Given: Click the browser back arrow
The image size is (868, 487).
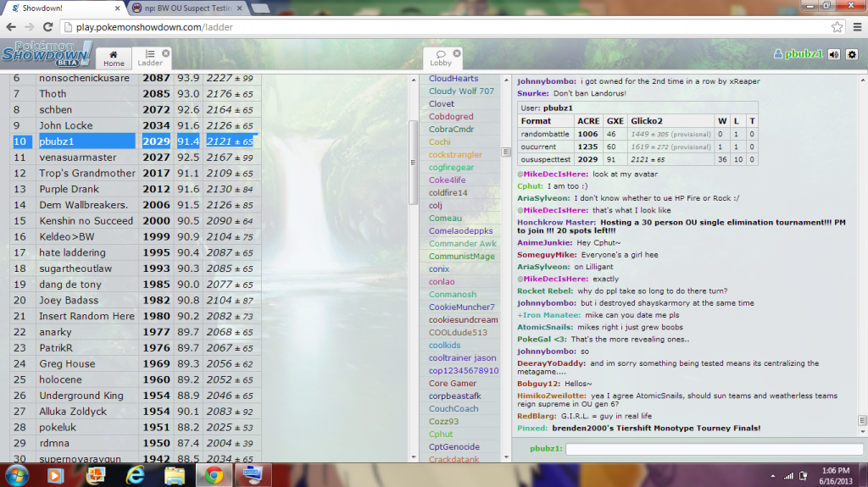Looking at the screenshot, I should click(10, 27).
